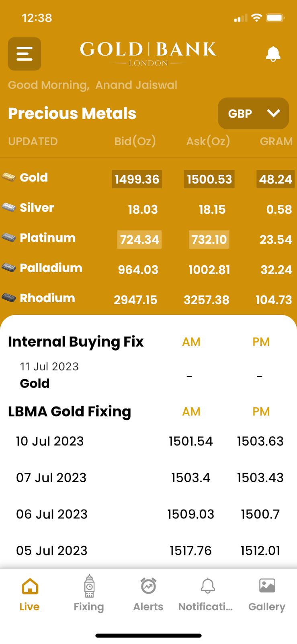
Task: Select the Live home tab
Action: click(30, 593)
